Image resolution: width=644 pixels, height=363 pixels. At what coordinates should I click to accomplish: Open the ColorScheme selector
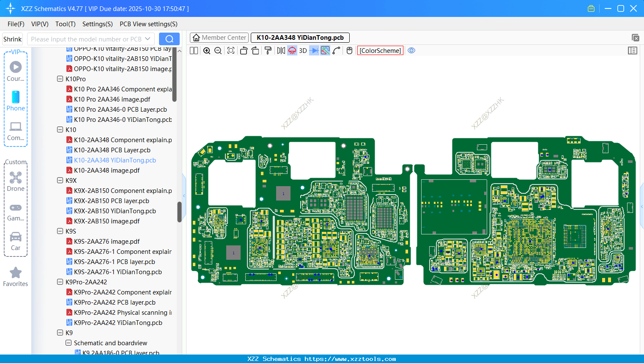coord(380,50)
